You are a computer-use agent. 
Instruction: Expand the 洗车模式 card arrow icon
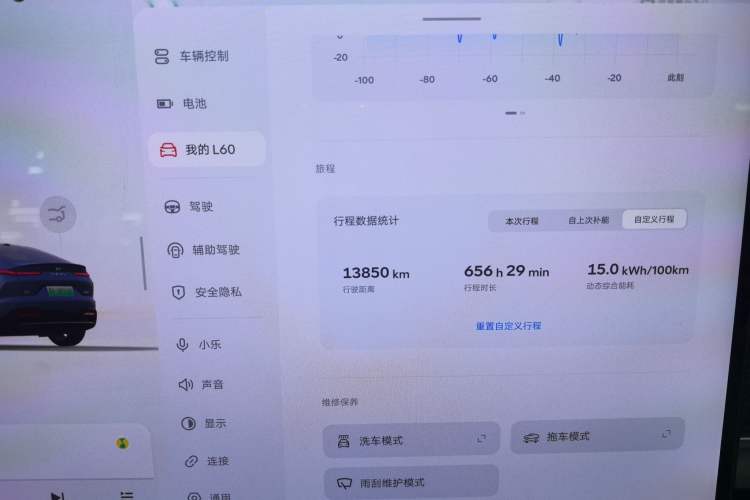(x=481, y=439)
